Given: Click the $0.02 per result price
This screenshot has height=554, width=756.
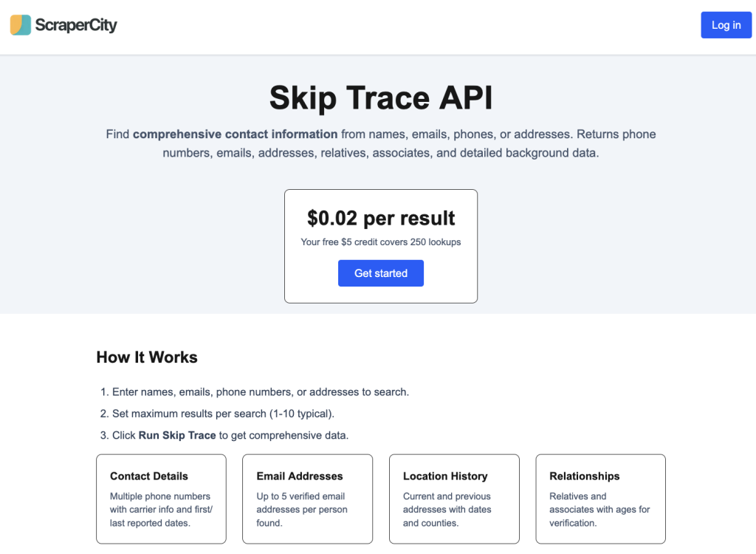Looking at the screenshot, I should point(381,218).
